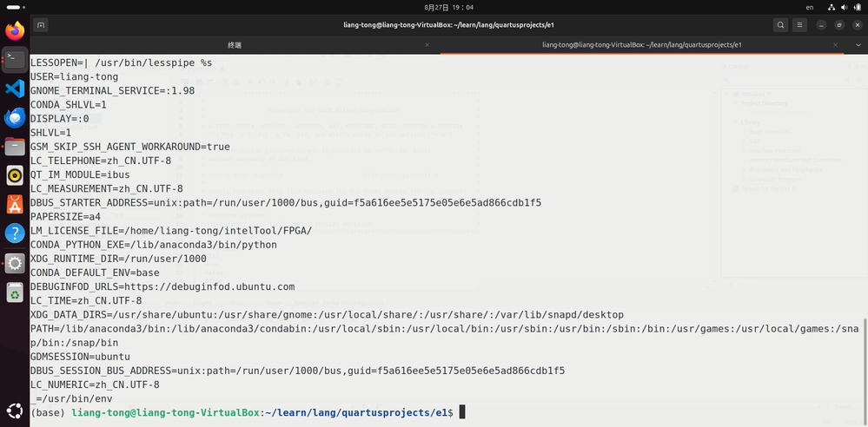Open Thunderbird mail from the dock
868x427 pixels.
14,118
